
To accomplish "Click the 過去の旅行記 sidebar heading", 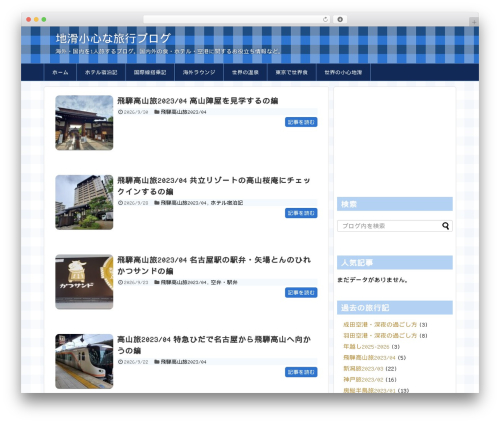I will pos(395,308).
